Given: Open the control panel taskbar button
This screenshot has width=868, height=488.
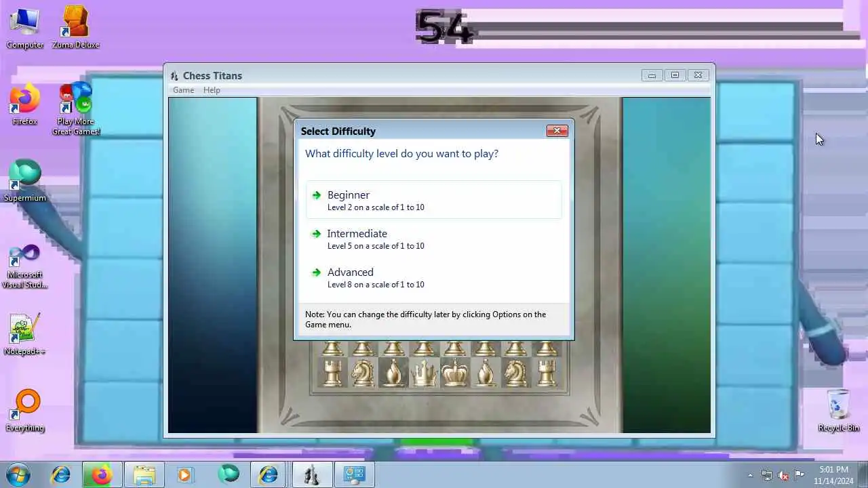Looking at the screenshot, I should click(354, 474).
